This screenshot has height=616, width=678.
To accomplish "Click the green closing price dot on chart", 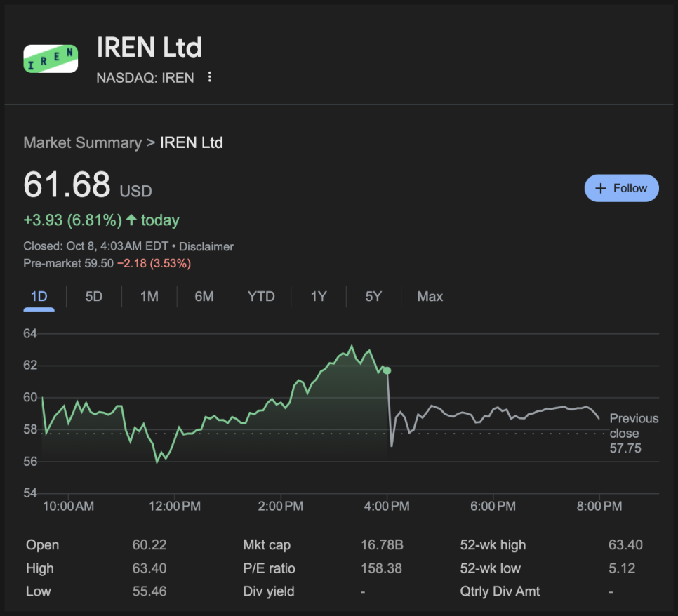I will click(x=387, y=370).
